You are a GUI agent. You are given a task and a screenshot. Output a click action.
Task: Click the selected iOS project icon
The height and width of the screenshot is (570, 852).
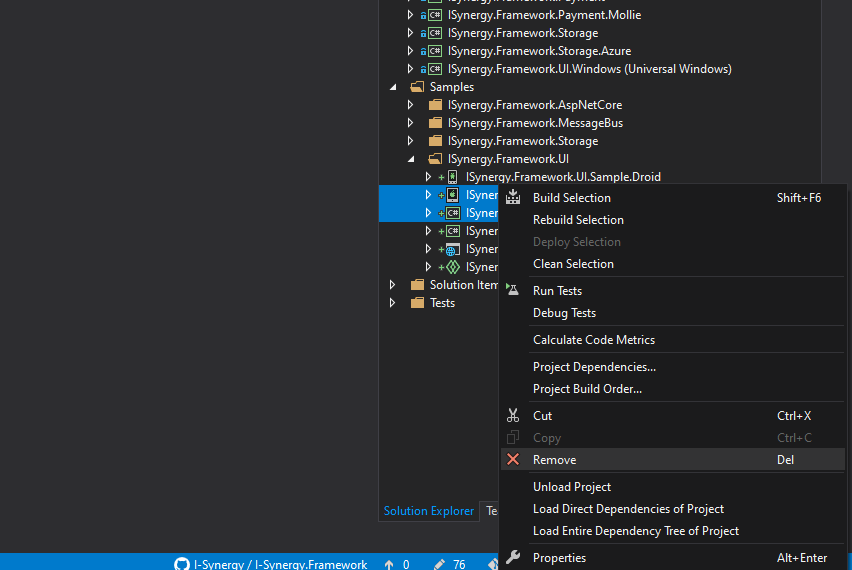tap(453, 195)
